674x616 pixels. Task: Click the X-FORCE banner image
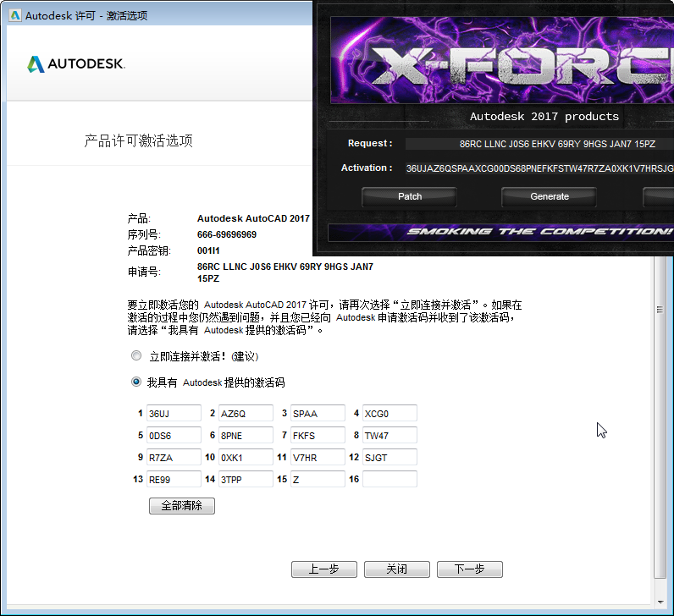pyautogui.click(x=502, y=60)
